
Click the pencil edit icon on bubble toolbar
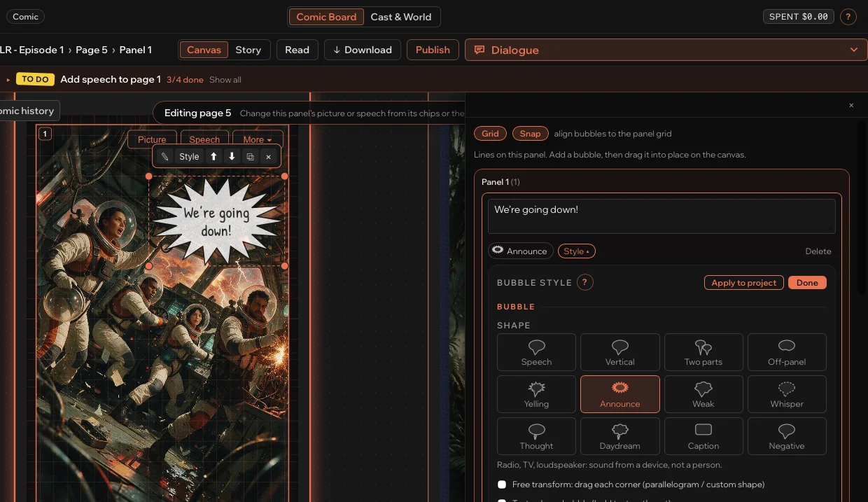164,157
